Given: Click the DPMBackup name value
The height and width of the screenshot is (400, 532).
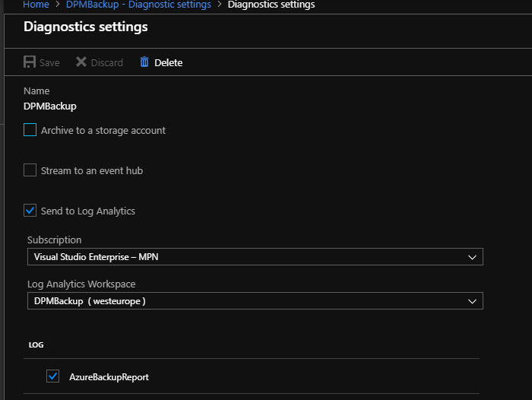Looking at the screenshot, I should 50,106.
